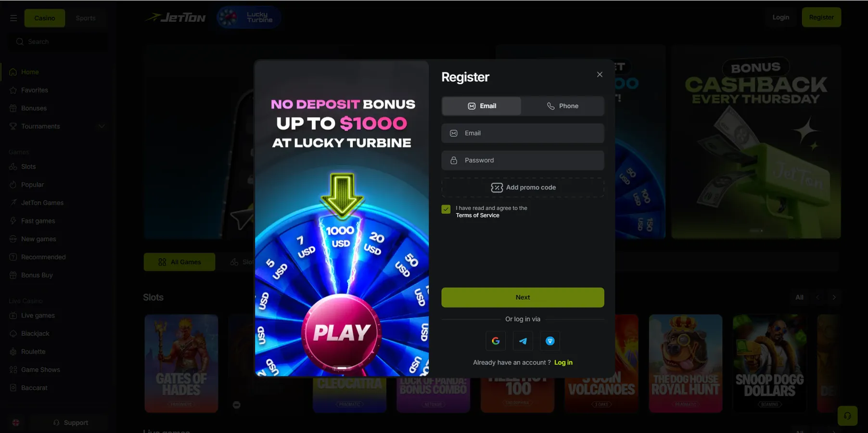The image size is (868, 433).
Task: Expand the Add promo code field
Action: [523, 188]
